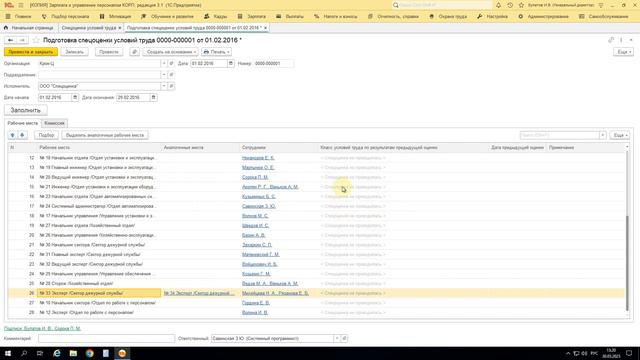This screenshot has height=360, width=640.
Task: Add document to favorites with star beside title
Action: point(36,40)
